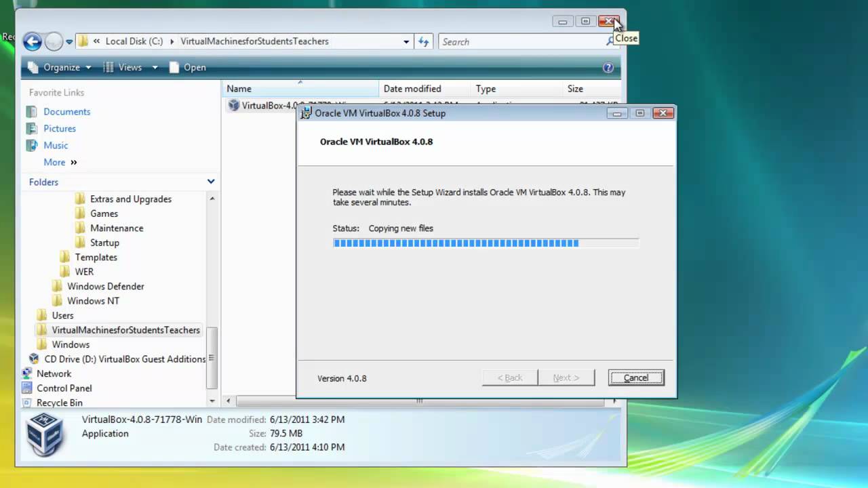Open the Documents favorite link

(x=66, y=112)
